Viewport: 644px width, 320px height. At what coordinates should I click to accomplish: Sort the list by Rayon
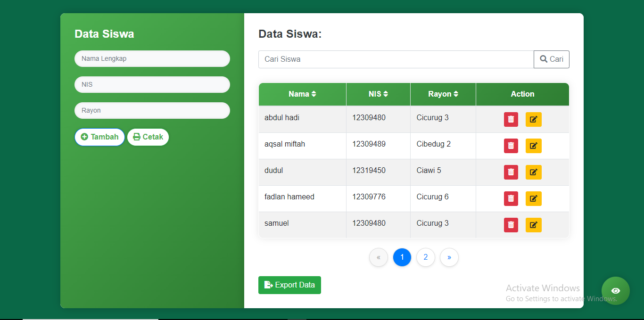pos(443,94)
